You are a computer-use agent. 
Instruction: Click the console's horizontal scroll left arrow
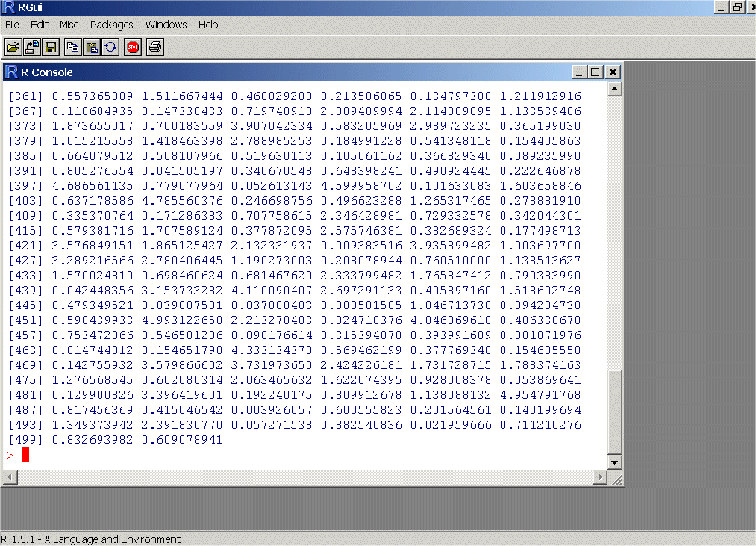(x=10, y=477)
